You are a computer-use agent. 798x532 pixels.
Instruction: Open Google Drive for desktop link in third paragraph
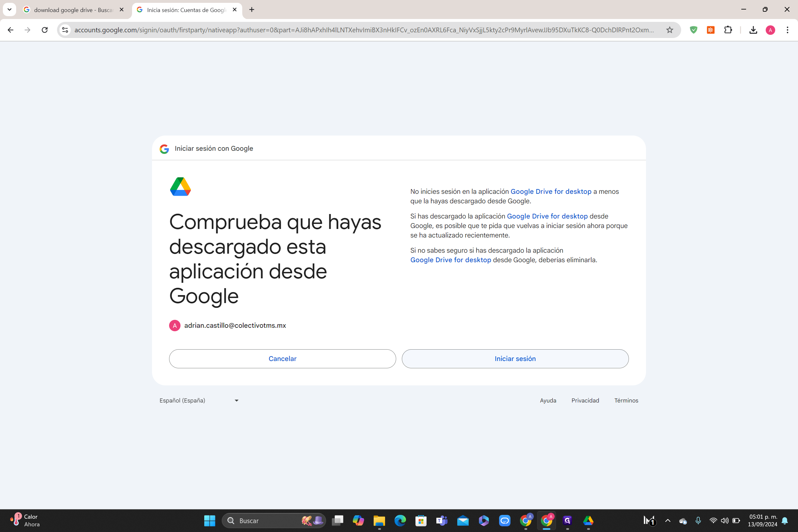[451, 260]
